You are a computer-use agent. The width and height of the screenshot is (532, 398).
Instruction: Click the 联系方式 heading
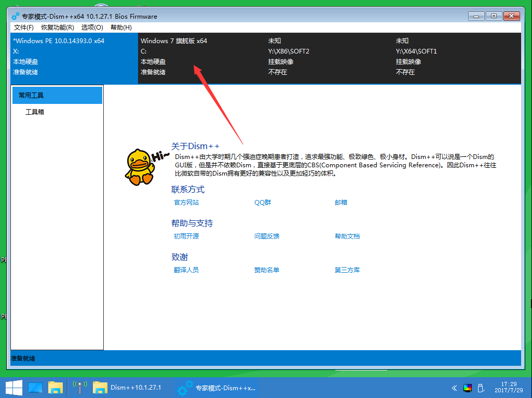click(188, 190)
